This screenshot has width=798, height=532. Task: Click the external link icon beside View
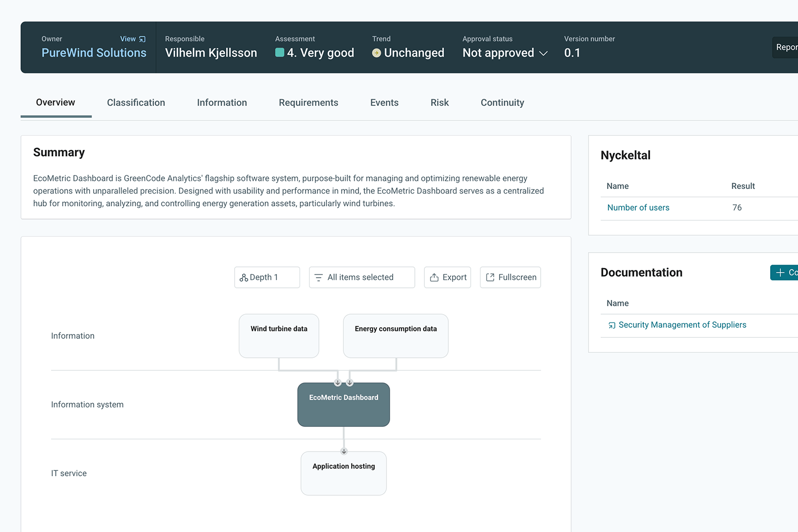click(142, 39)
